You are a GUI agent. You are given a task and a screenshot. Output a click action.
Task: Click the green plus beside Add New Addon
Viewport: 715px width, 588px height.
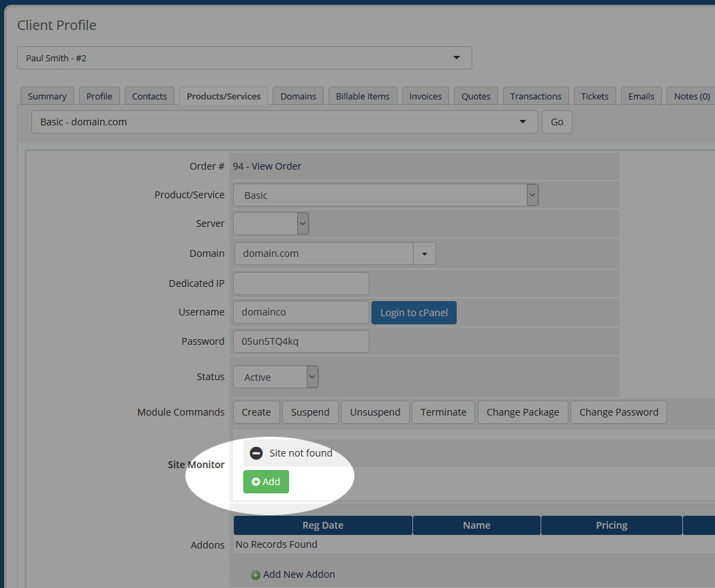pyautogui.click(x=255, y=574)
